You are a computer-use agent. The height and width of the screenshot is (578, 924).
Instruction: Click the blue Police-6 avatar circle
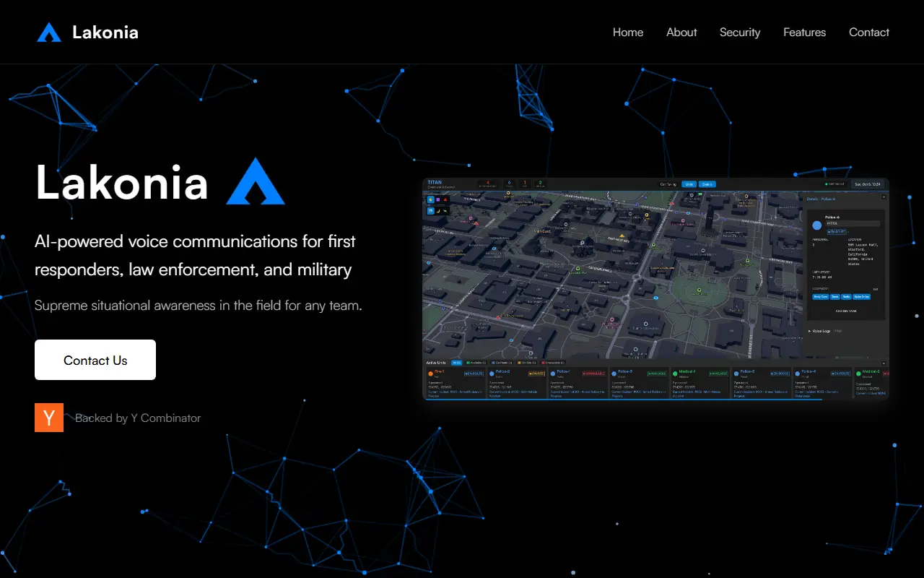pyautogui.click(x=816, y=225)
